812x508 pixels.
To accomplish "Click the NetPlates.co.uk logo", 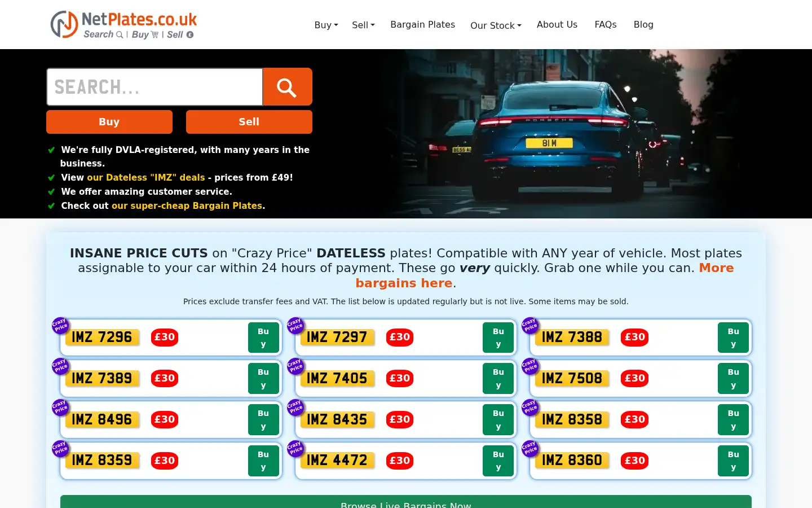I will pos(123,24).
